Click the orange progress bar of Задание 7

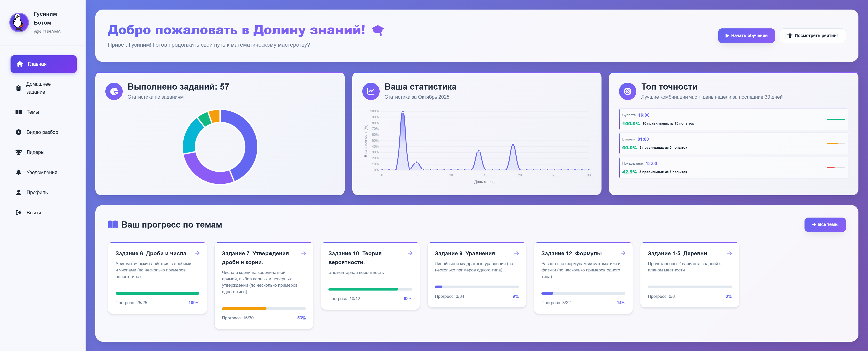[x=244, y=308]
